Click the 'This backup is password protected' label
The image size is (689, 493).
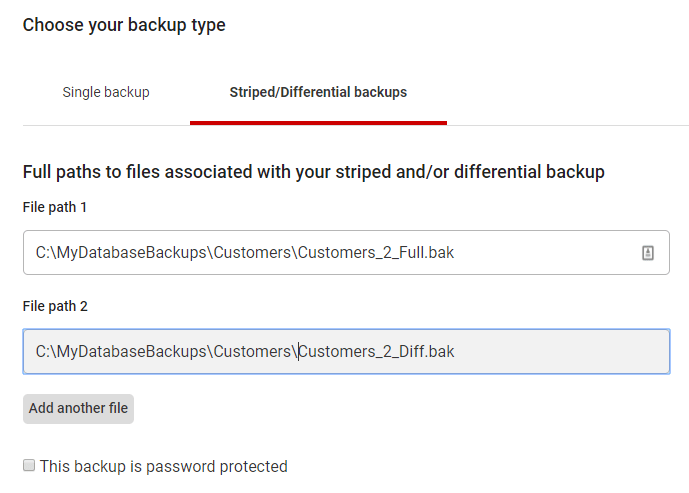163,466
